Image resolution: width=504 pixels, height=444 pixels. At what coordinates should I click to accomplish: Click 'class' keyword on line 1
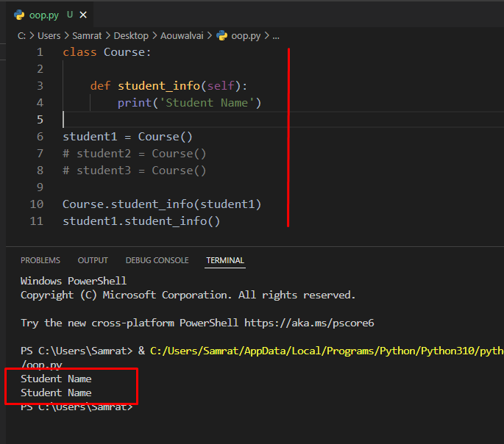pos(79,52)
